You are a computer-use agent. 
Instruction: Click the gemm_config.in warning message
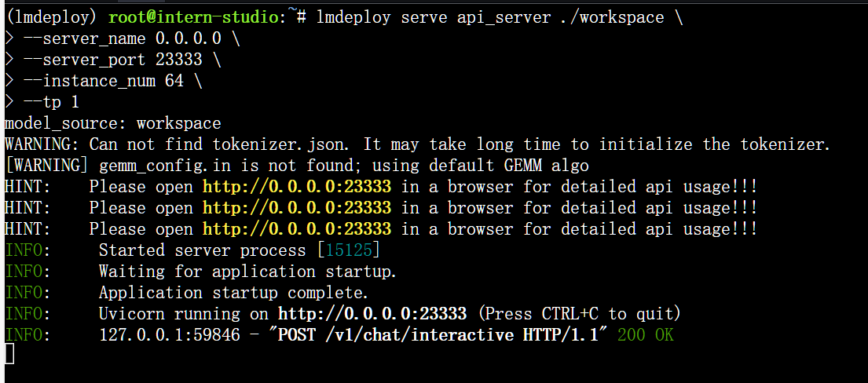coord(296,166)
